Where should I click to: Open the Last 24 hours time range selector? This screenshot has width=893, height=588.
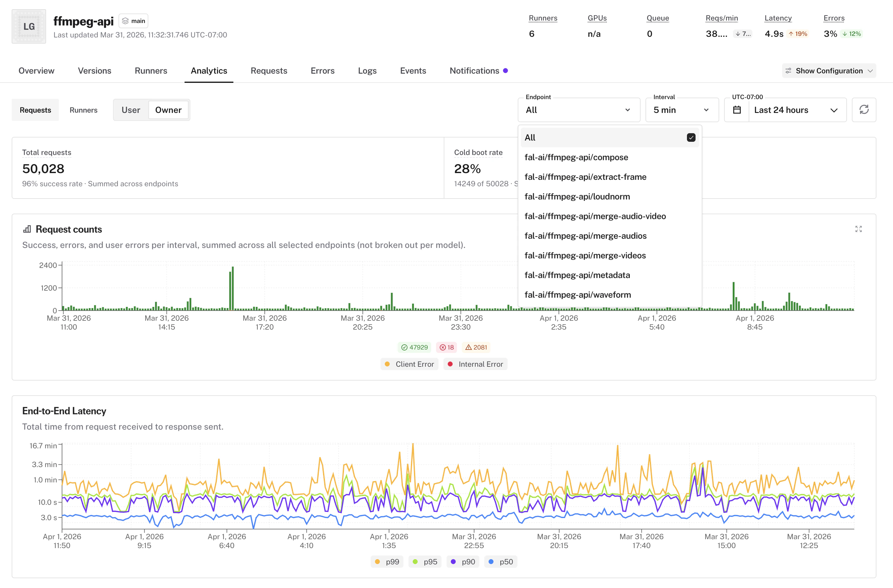pyautogui.click(x=797, y=110)
